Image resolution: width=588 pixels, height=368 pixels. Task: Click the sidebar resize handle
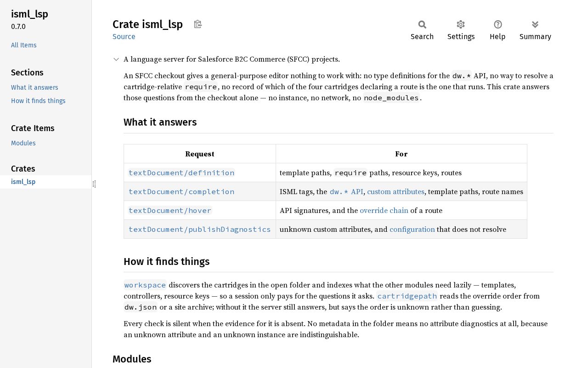point(94,184)
